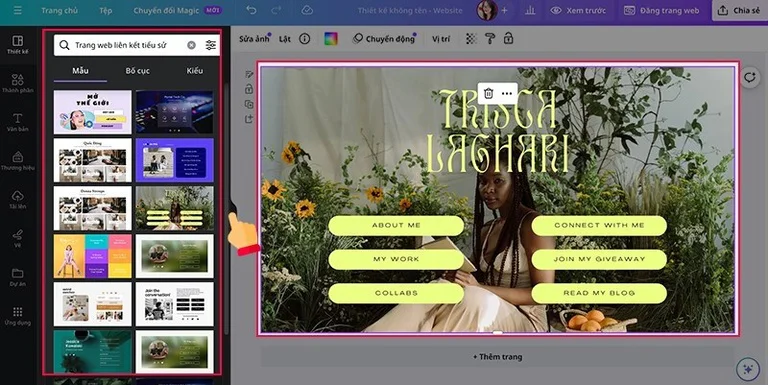Screen dimensions: 768x385
Task: Open Ứng dụng apps sidebar tab
Action: click(x=18, y=315)
